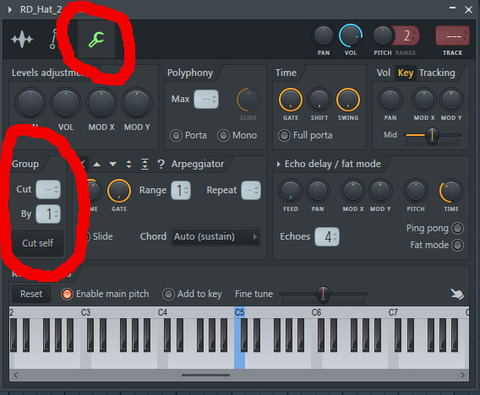Adjust the Echo PITCH knob

pyautogui.click(x=415, y=191)
